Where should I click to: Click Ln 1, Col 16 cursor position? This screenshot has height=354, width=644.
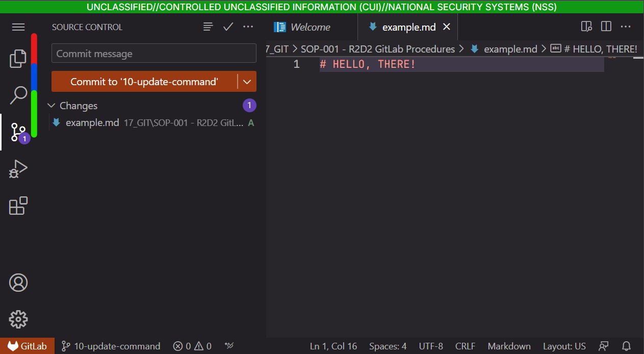click(333, 346)
